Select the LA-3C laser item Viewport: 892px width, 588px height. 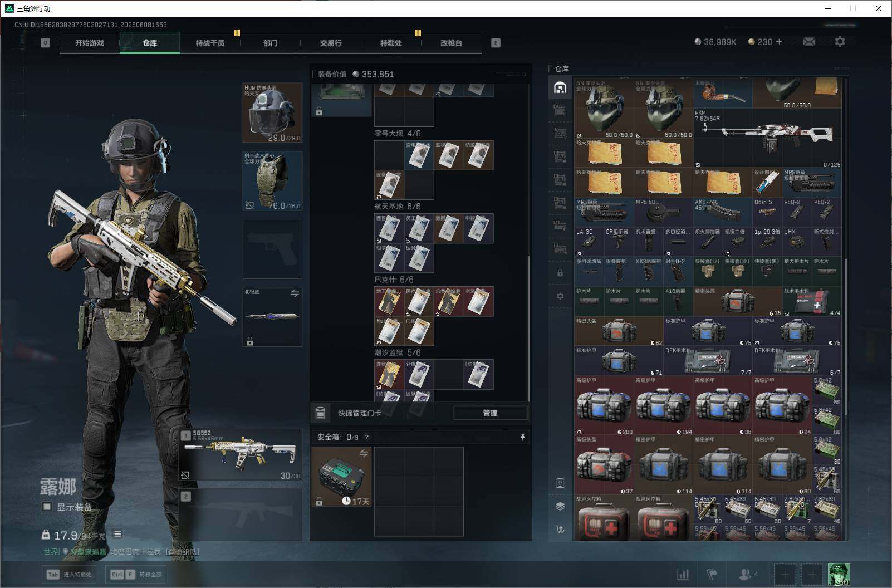(x=589, y=241)
